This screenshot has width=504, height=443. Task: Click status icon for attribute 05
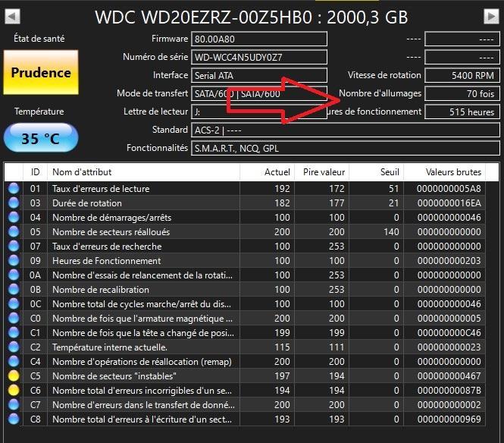pyautogui.click(x=14, y=231)
